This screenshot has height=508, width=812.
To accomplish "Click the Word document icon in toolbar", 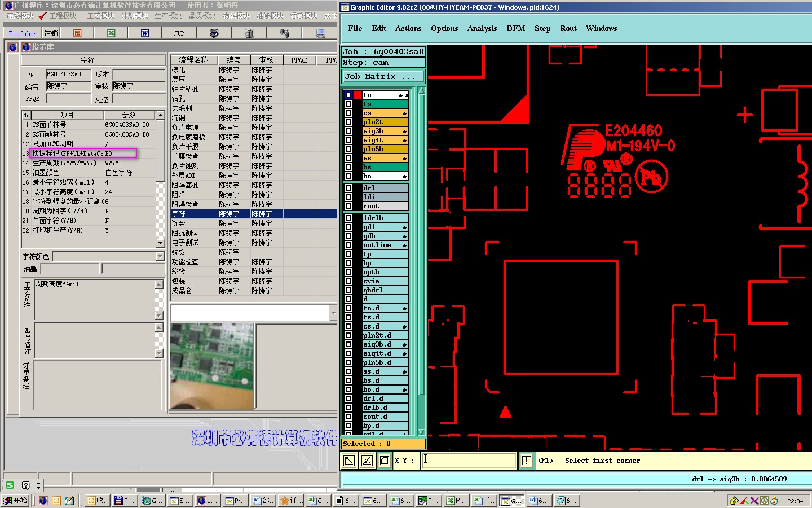I will click(145, 33).
